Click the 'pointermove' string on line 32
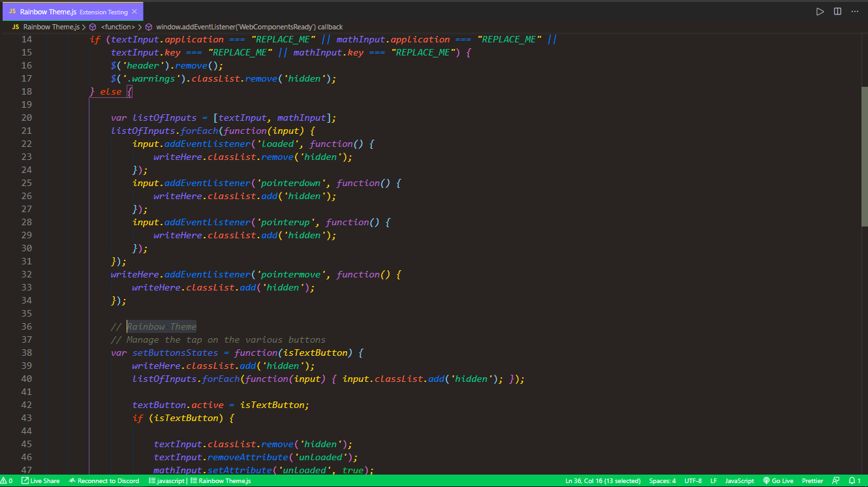 (x=294, y=274)
